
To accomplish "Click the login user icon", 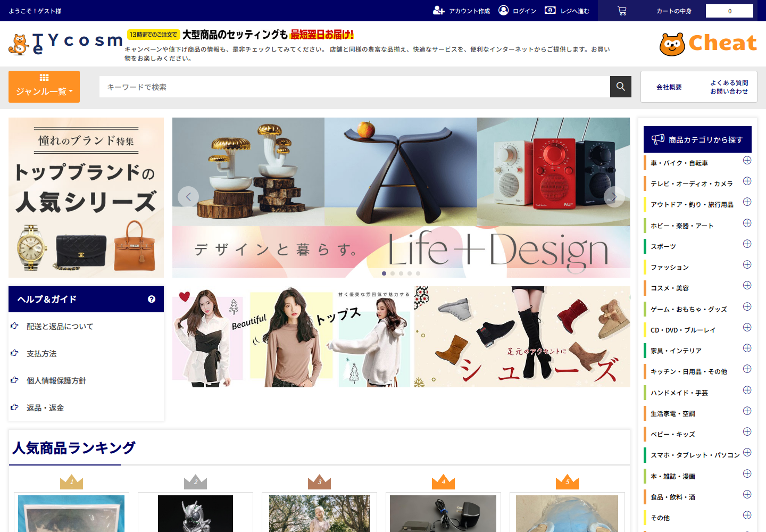I will [503, 10].
